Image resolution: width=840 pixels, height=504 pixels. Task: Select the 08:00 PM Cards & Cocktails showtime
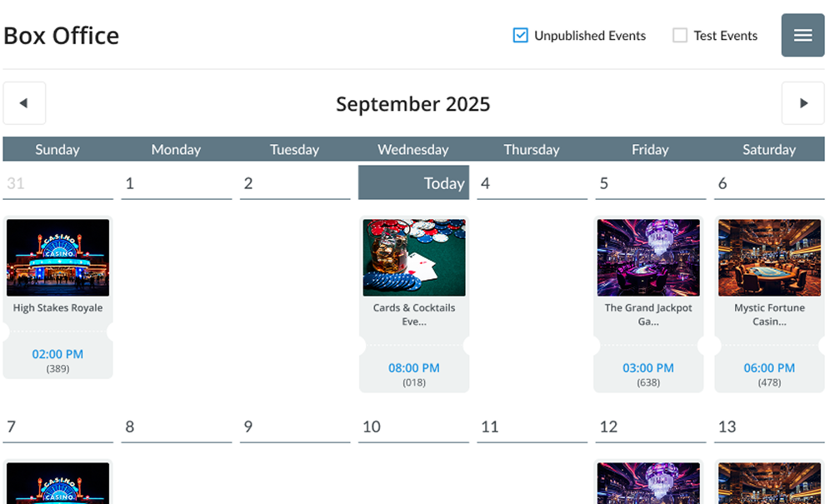tap(413, 367)
